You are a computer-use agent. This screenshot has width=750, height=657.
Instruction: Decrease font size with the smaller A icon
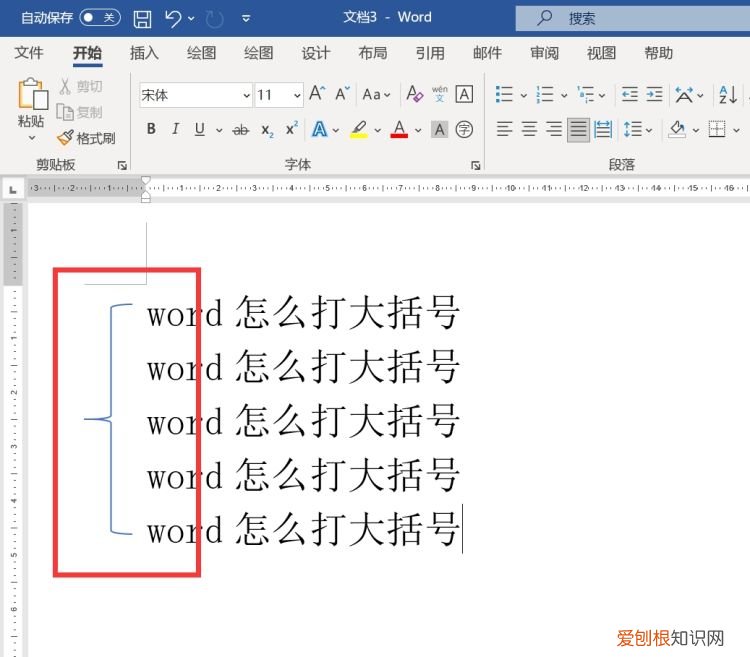click(x=342, y=93)
